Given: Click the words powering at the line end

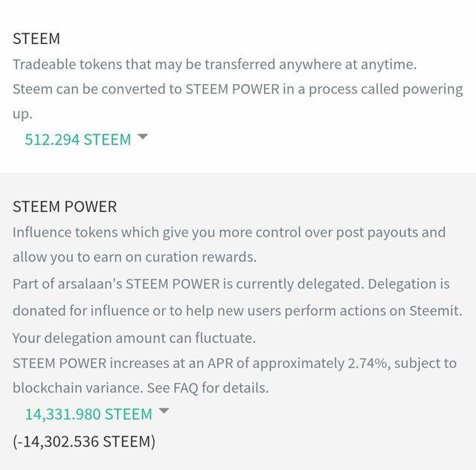Looking at the screenshot, I should tap(433, 90).
